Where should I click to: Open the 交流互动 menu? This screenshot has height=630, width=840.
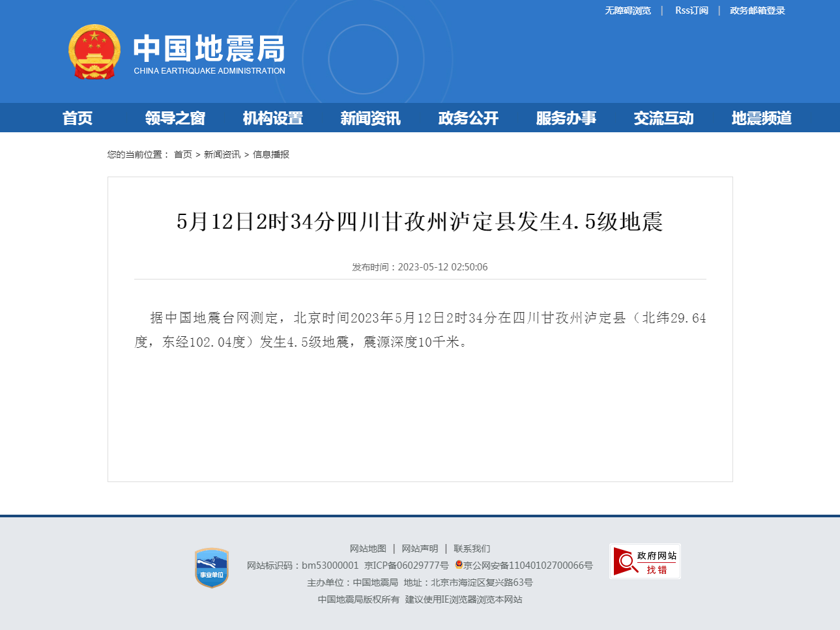(664, 118)
